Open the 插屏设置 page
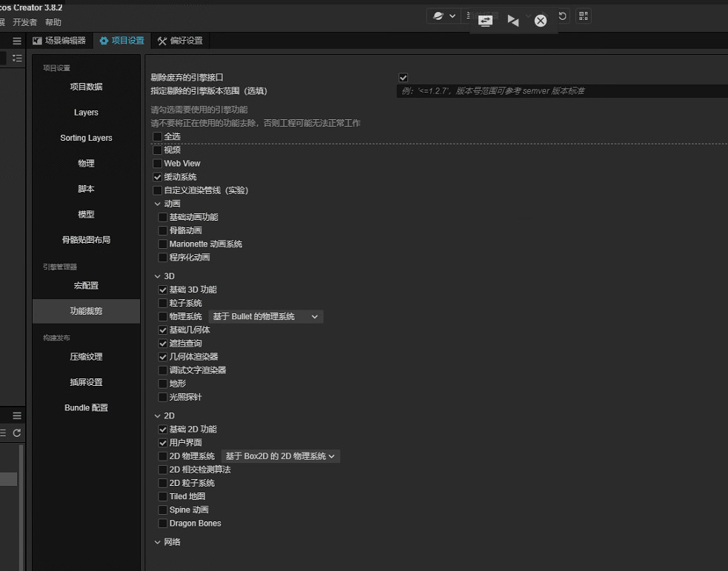The image size is (728, 571). click(86, 383)
